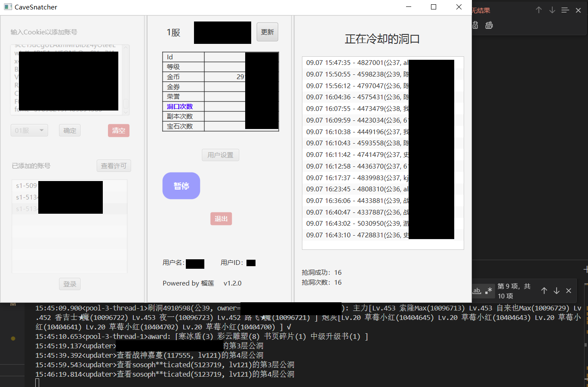The image size is (588, 387).
Task: Click the 荣誉 row label
Action: 173,96
